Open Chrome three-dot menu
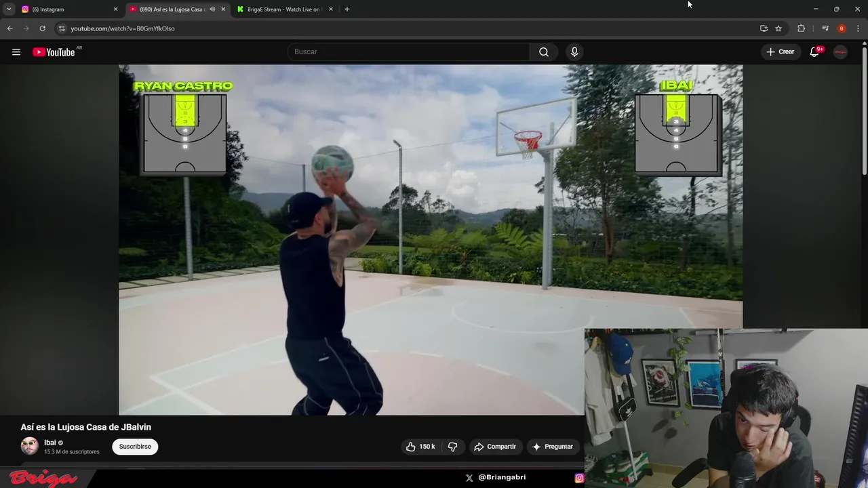Screen dimensions: 868x488 tap(858, 28)
